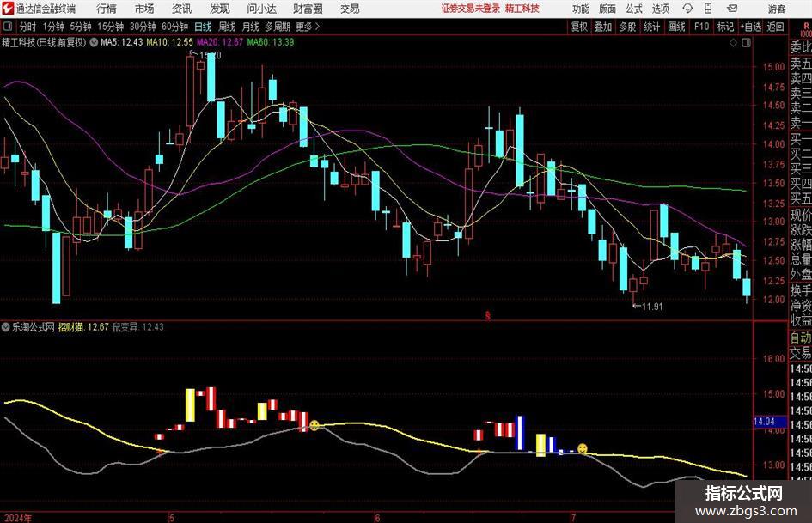
Task: Open the 功能 menu
Action: coord(581,9)
